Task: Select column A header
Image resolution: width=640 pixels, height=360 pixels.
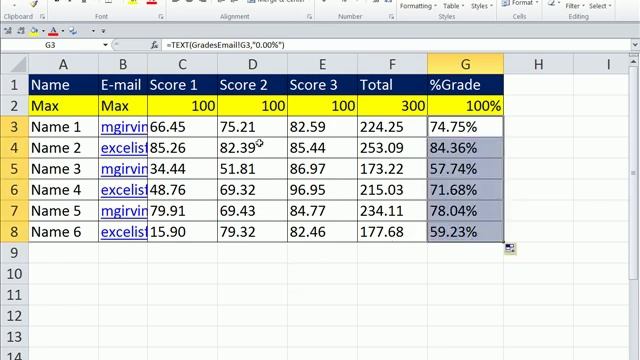Action: pyautogui.click(x=63, y=64)
